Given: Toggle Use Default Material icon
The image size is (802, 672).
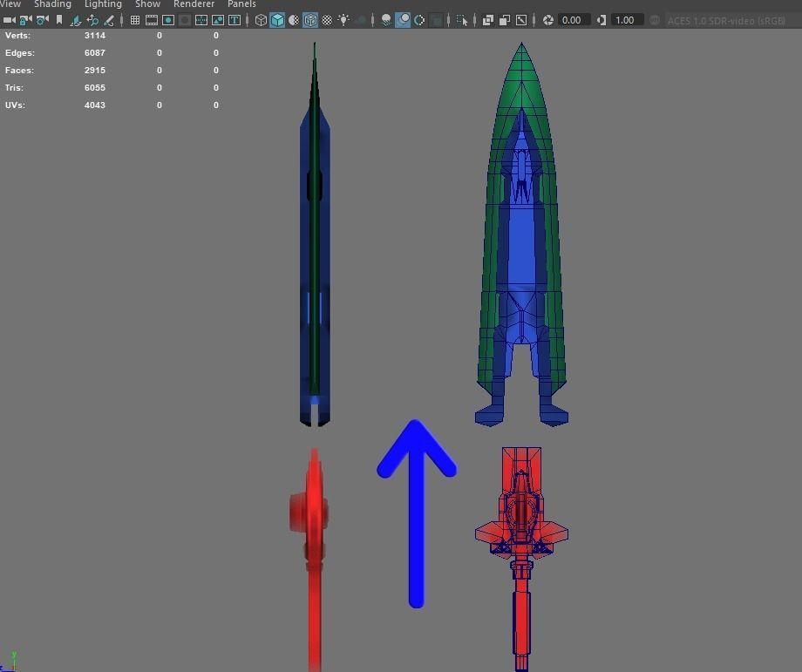Looking at the screenshot, I should click(x=294, y=20).
